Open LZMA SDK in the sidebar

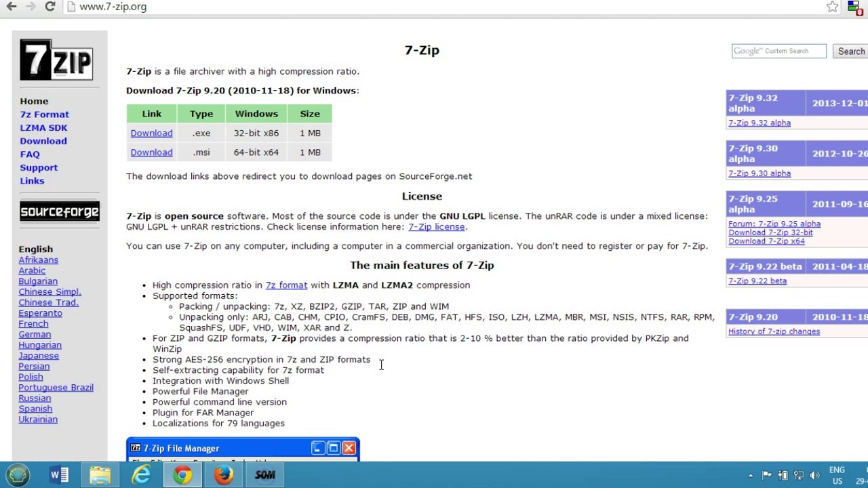[x=43, y=128]
